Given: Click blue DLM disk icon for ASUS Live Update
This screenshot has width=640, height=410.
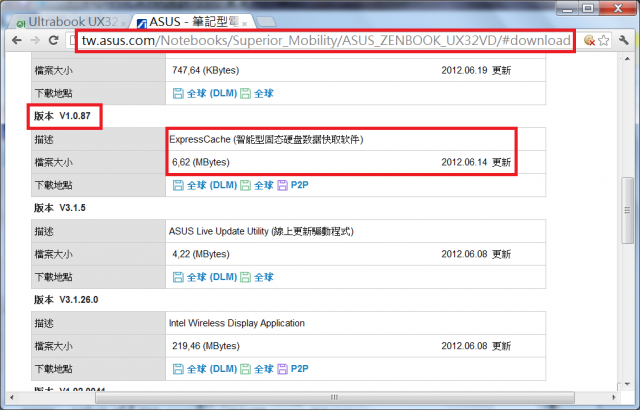Looking at the screenshot, I should click(x=178, y=277).
